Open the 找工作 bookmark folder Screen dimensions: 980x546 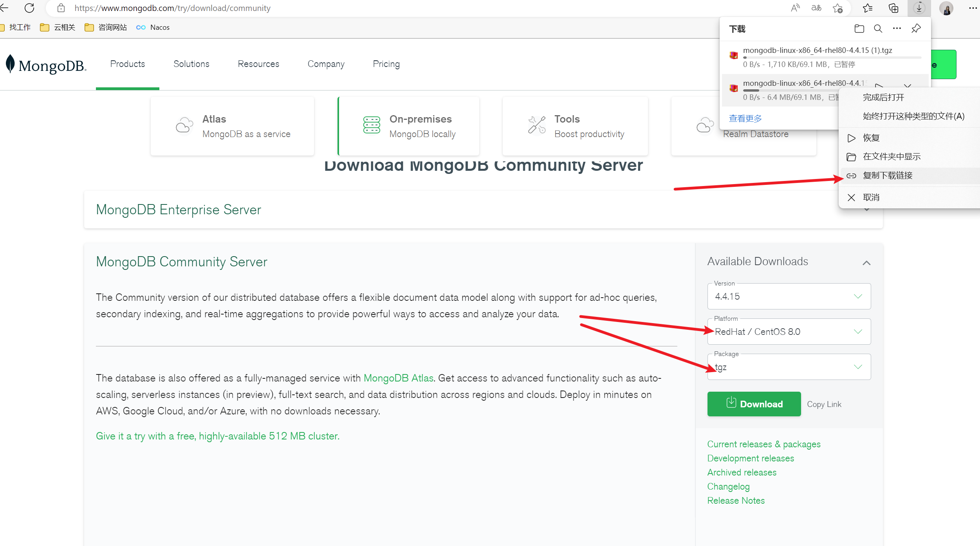(16, 27)
